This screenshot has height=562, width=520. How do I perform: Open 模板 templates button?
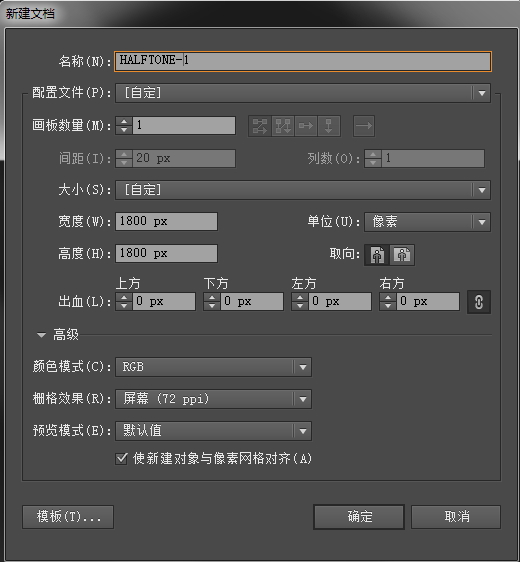[x=68, y=517]
